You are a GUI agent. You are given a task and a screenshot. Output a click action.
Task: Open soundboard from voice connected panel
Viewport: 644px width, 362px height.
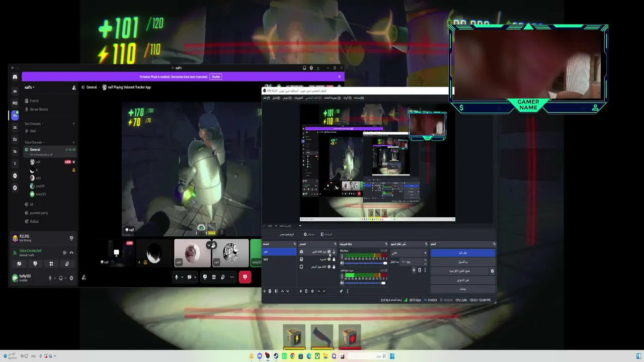click(x=67, y=263)
